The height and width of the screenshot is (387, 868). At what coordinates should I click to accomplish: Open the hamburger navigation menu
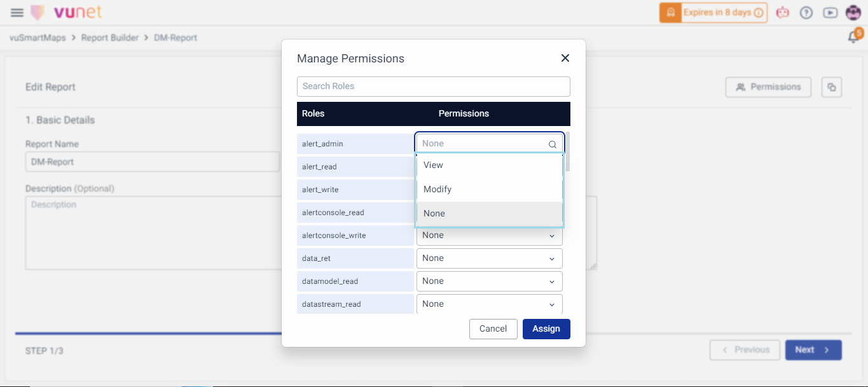(17, 13)
